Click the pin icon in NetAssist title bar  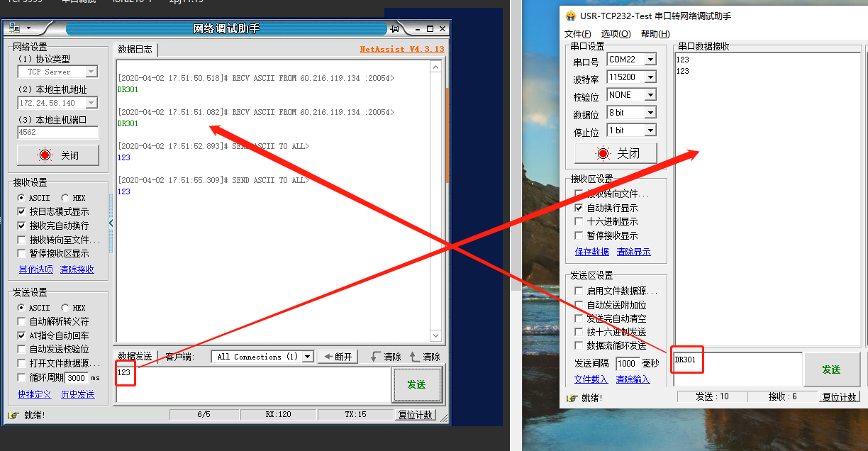coord(394,28)
